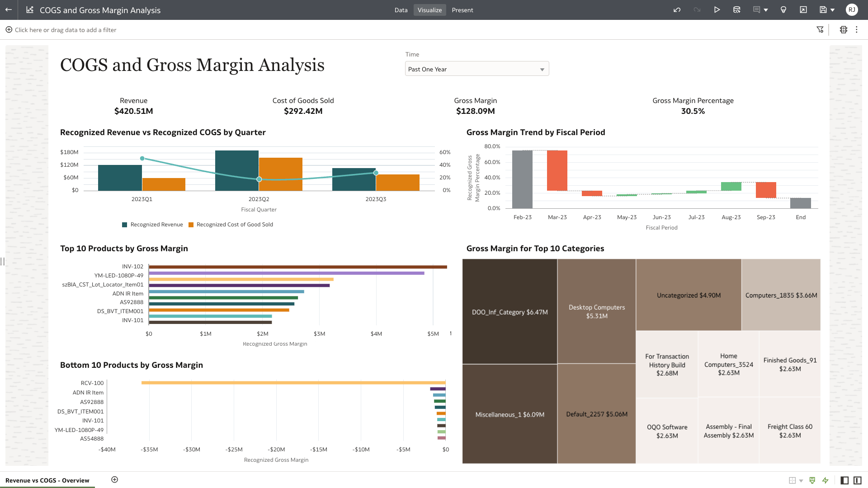
Task: Select the Present tab in the header
Action: pyautogui.click(x=462, y=10)
